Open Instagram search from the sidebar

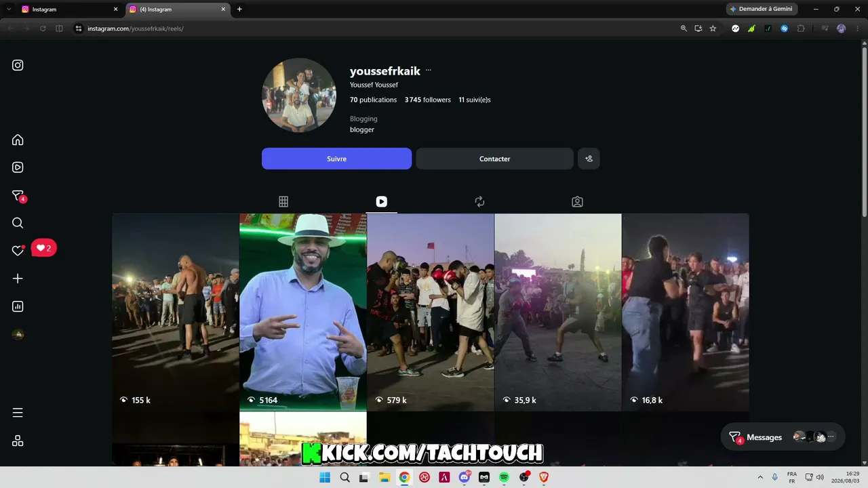point(18,223)
